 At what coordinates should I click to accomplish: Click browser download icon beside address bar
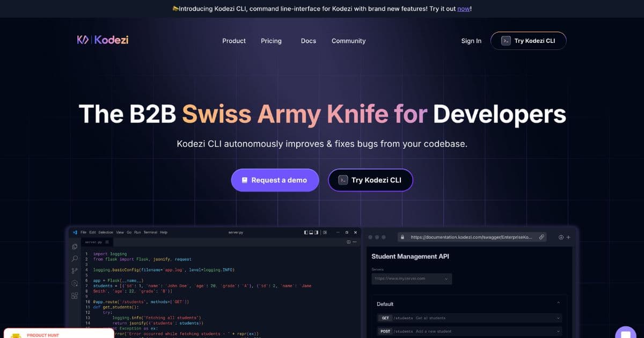561,237
